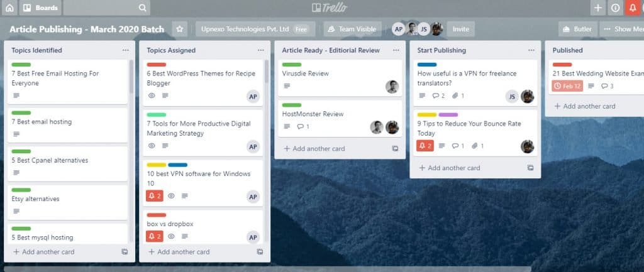Click notification badge on VPN software card
Image resolution: width=644 pixels, height=272 pixels.
155,196
